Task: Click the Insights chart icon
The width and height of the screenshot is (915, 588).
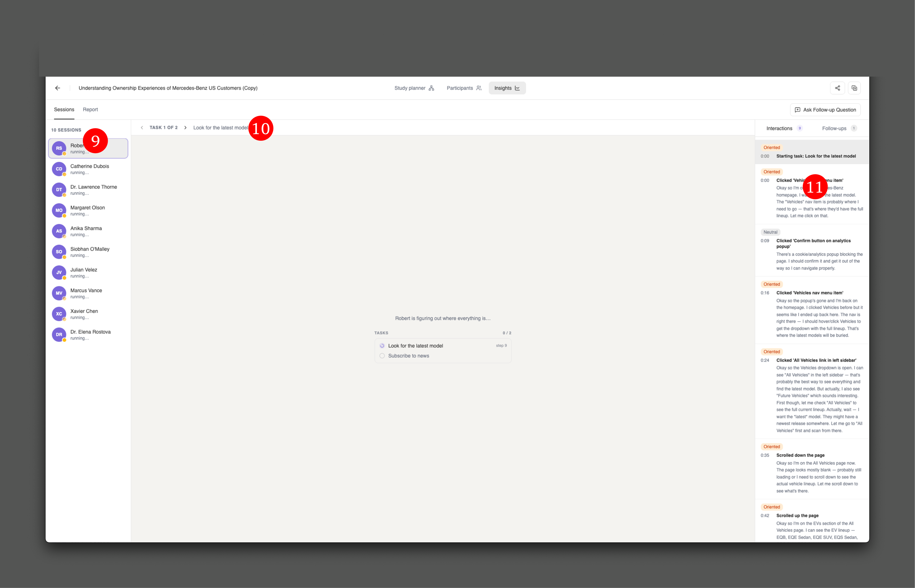Action: coord(517,88)
